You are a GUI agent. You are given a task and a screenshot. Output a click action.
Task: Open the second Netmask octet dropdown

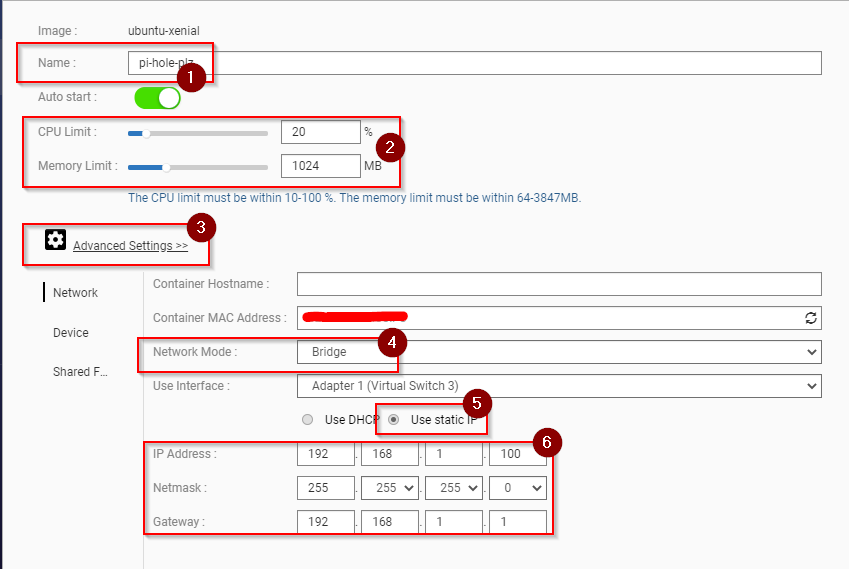click(x=389, y=488)
